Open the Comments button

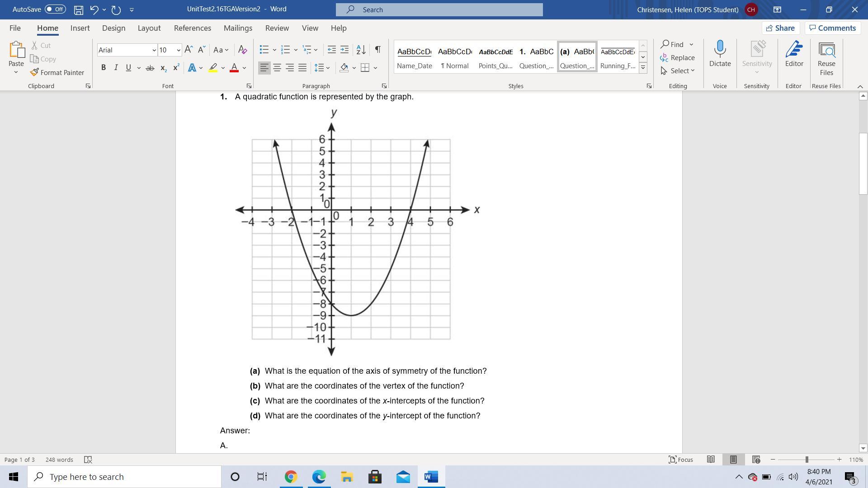coord(832,28)
